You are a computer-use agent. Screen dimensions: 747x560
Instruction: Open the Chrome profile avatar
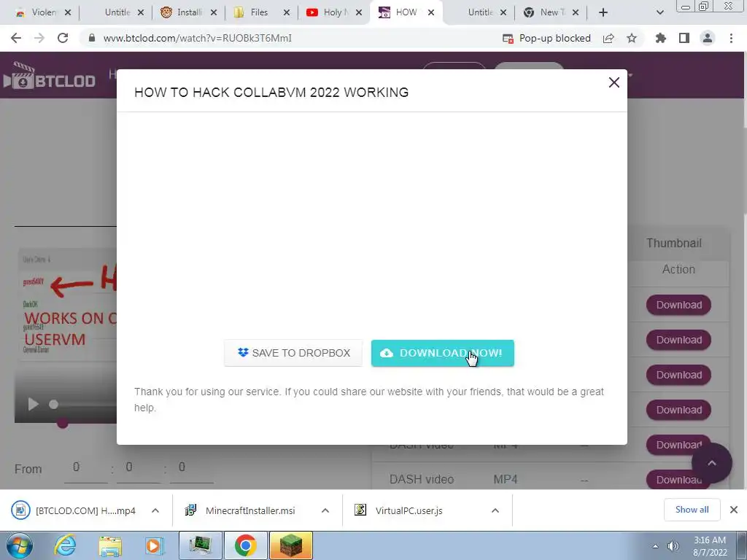[708, 38]
